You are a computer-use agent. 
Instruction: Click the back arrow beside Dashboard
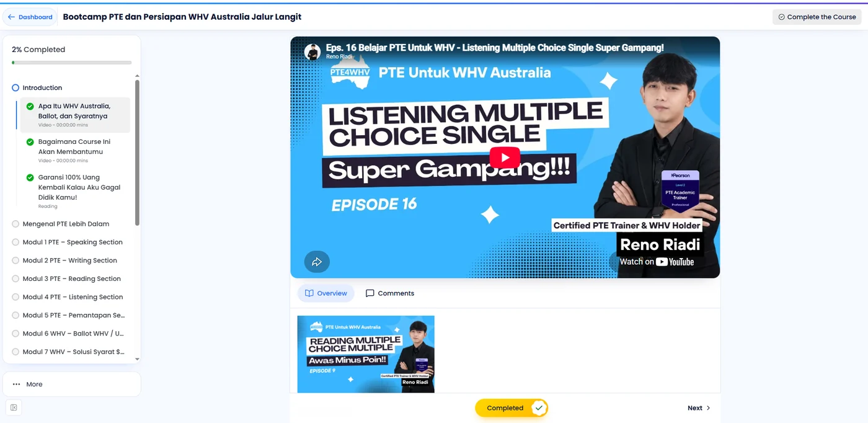click(11, 17)
